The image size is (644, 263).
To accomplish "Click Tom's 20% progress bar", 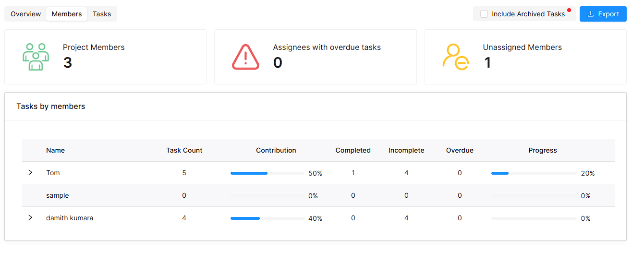I will click(x=534, y=173).
